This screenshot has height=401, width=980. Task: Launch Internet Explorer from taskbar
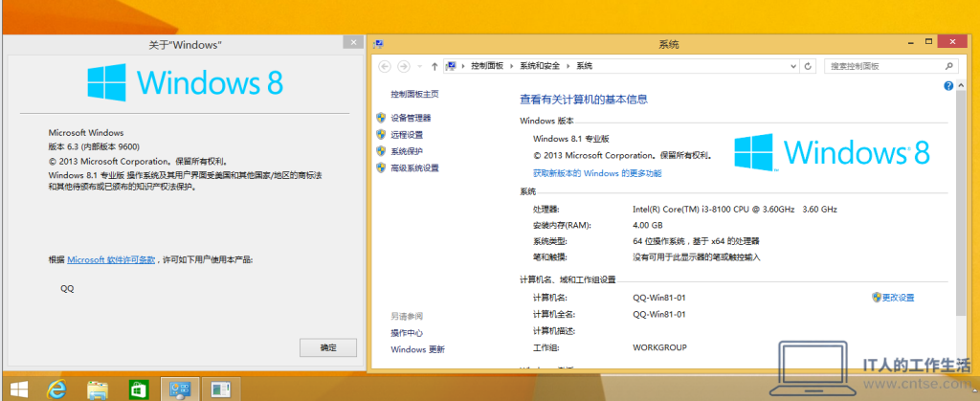point(56,390)
